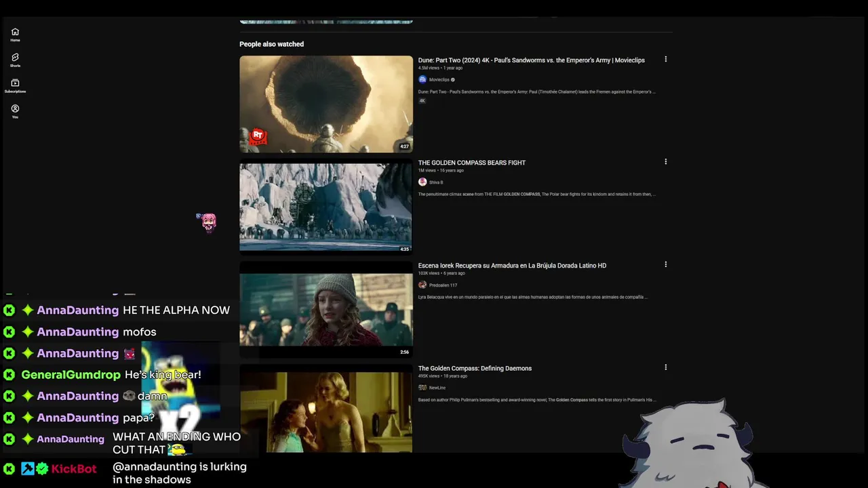The width and height of the screenshot is (868, 488).
Task: Open more options for Golden Compass Bears Fight
Action: click(x=665, y=162)
